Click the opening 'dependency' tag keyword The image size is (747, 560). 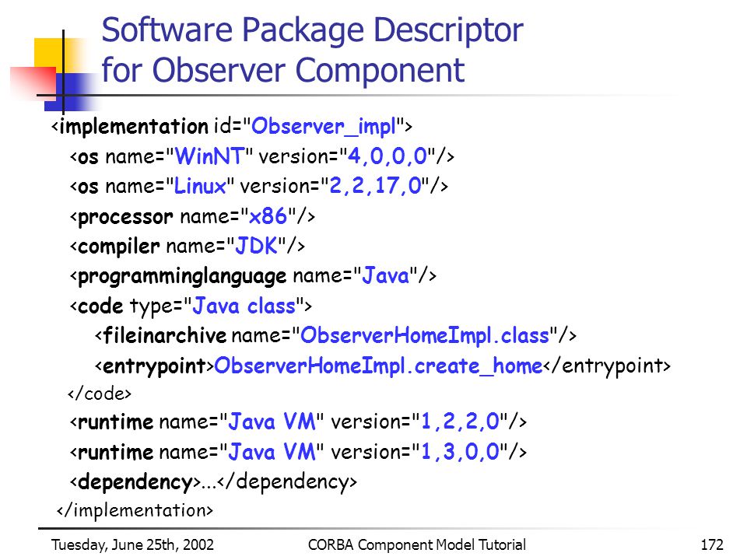click(135, 482)
